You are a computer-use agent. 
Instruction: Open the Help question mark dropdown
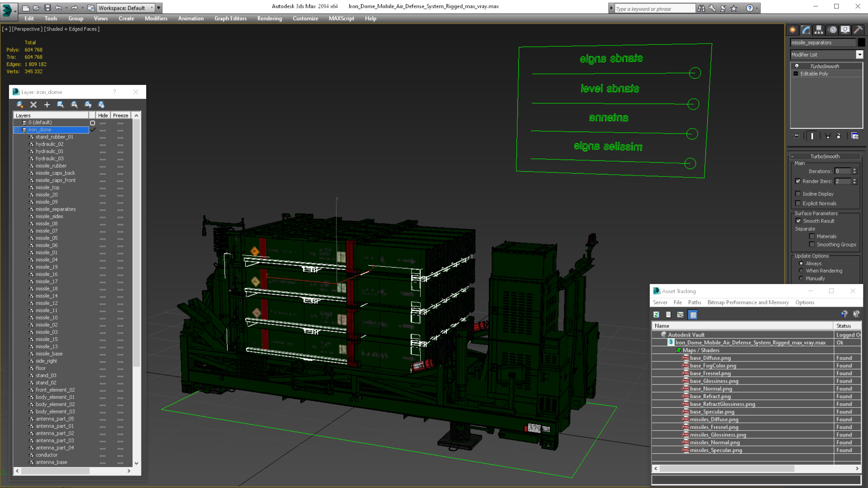757,8
